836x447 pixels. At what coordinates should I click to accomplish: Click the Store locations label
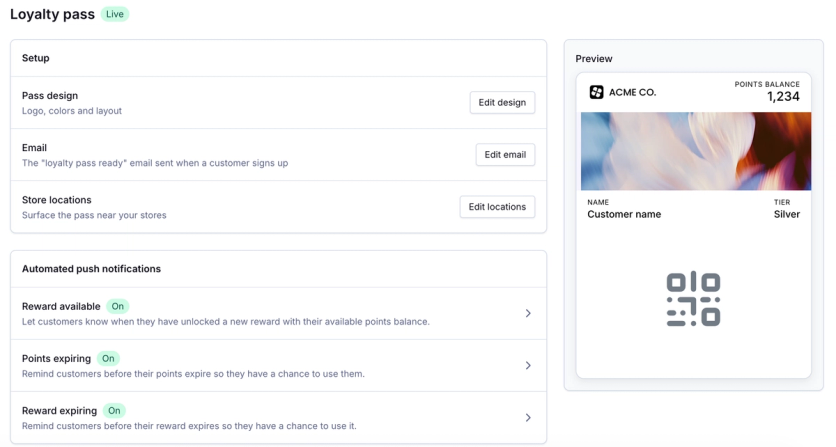57,200
